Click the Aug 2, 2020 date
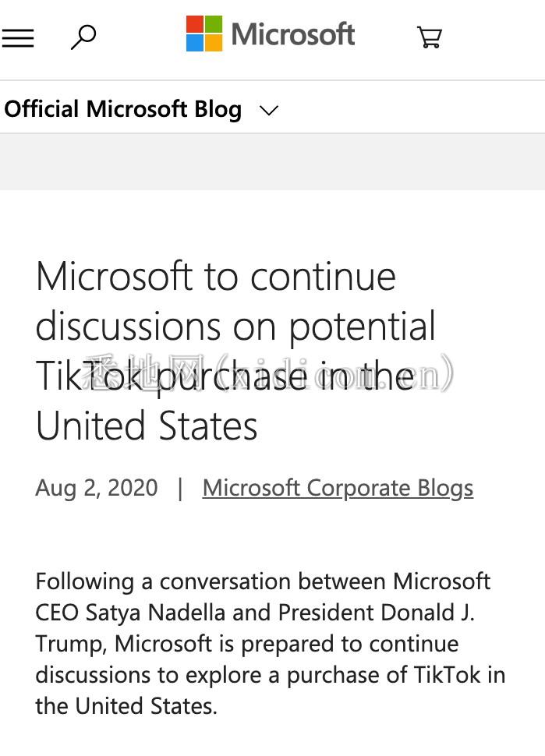The image size is (545, 756). (x=97, y=488)
